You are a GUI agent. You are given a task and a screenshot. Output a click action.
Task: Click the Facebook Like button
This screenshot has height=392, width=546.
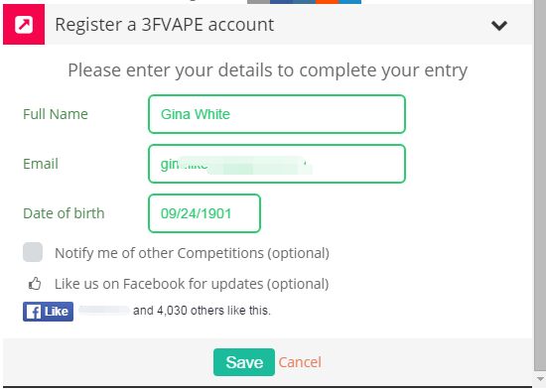pos(48,312)
